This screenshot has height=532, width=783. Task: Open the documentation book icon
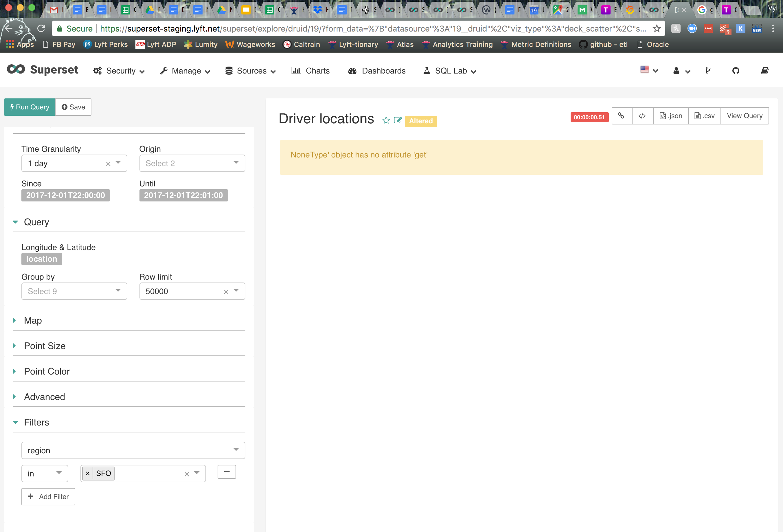point(764,71)
